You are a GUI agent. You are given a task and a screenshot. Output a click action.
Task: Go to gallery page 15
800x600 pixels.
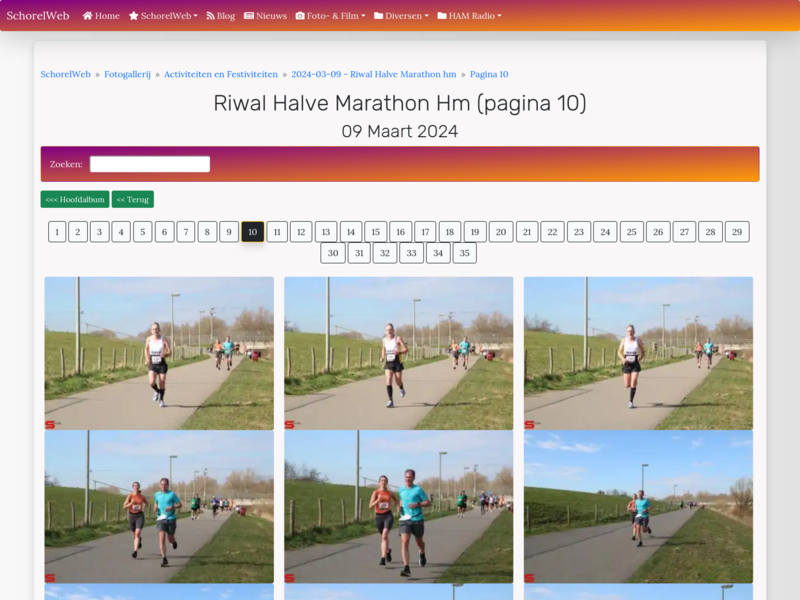click(376, 232)
